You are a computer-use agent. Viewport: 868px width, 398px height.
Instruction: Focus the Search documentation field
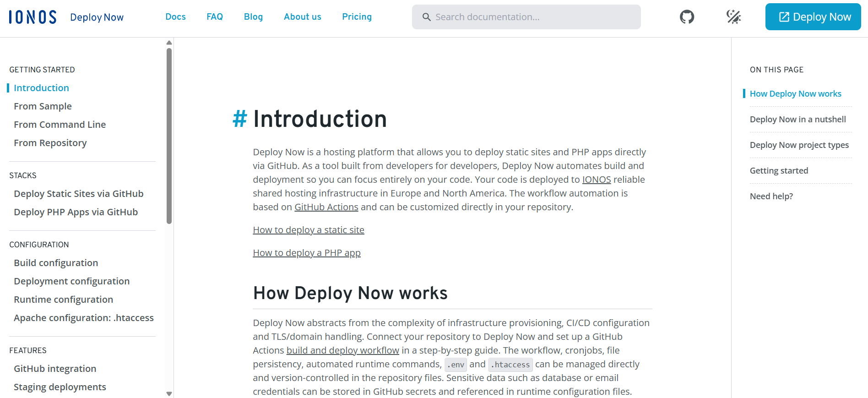[526, 17]
